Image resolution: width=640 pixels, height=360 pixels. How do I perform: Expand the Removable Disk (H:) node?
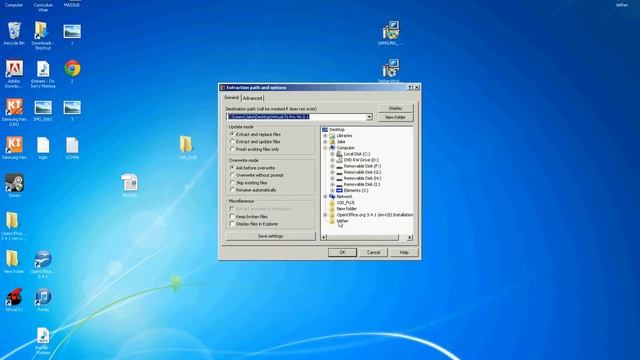click(332, 178)
